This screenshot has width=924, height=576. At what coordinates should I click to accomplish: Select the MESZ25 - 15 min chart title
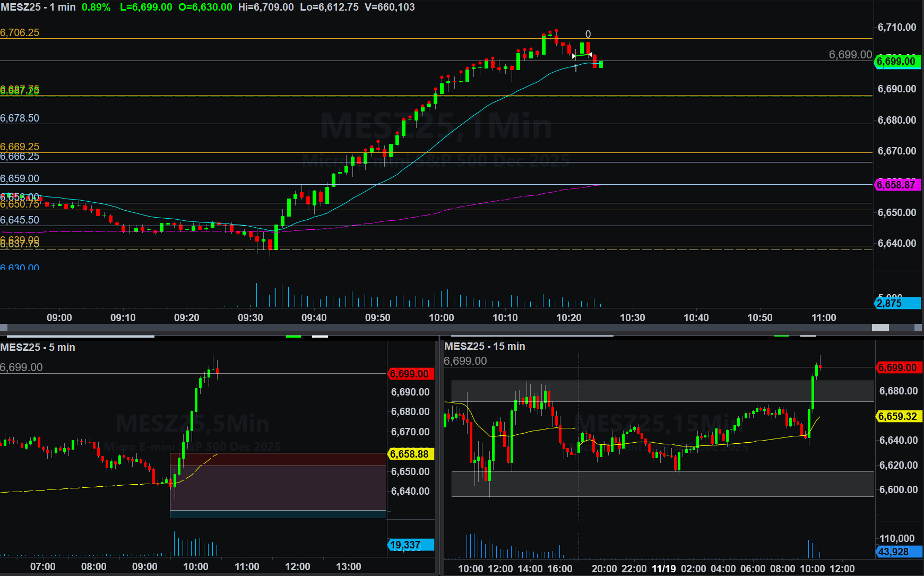pos(485,346)
